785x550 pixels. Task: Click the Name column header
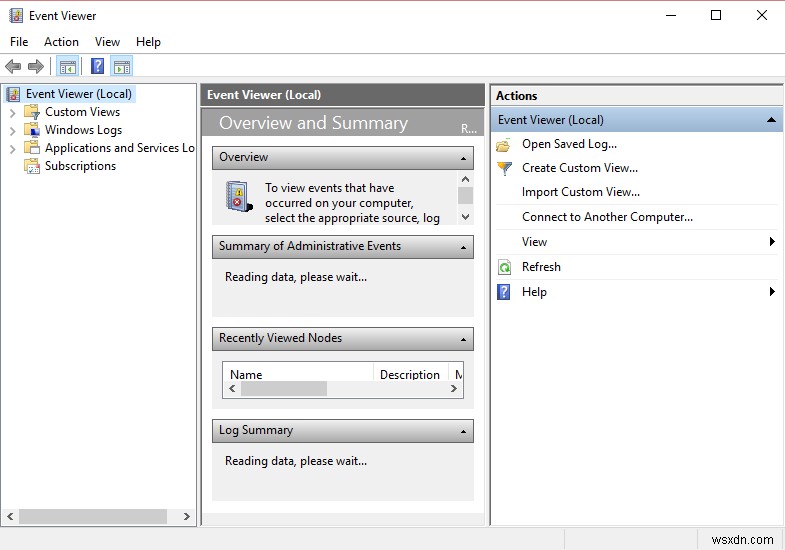point(298,373)
